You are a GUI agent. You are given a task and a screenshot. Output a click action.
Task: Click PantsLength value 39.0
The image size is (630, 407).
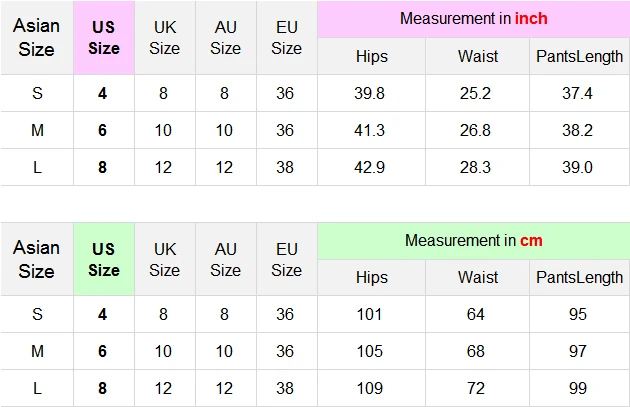(x=577, y=167)
